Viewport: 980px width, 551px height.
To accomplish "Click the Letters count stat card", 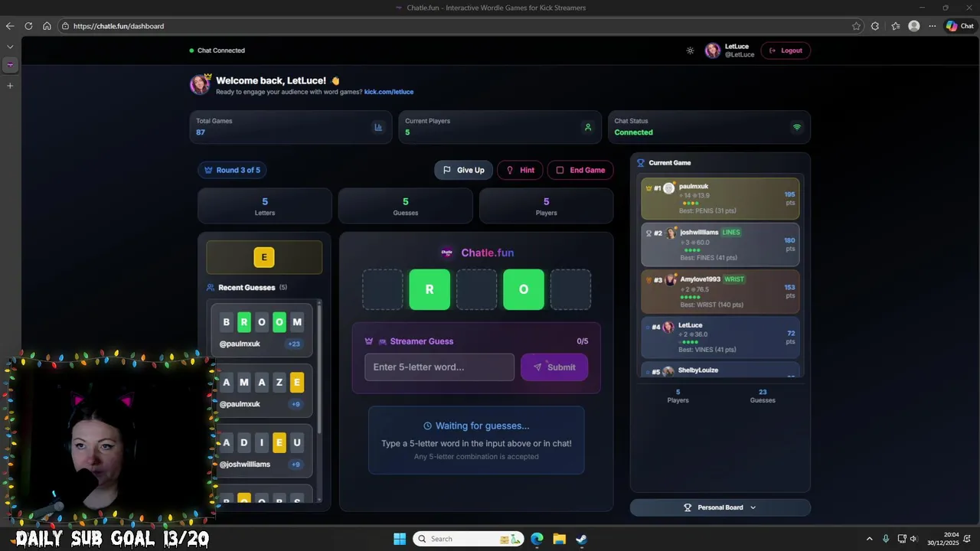I will [x=265, y=206].
